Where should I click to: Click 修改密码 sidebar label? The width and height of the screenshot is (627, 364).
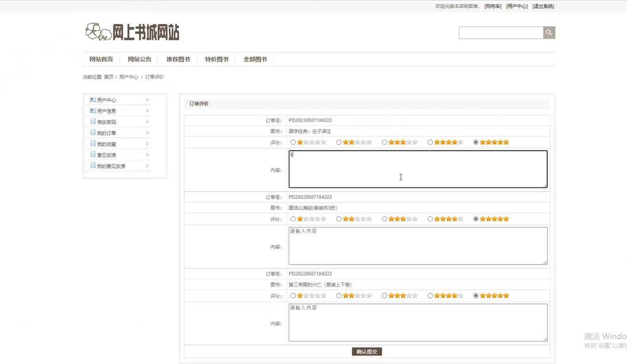107,122
